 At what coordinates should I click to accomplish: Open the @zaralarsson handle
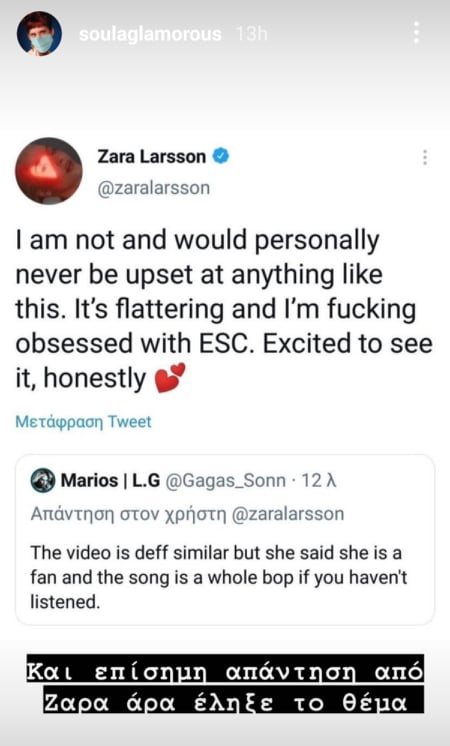click(x=154, y=188)
